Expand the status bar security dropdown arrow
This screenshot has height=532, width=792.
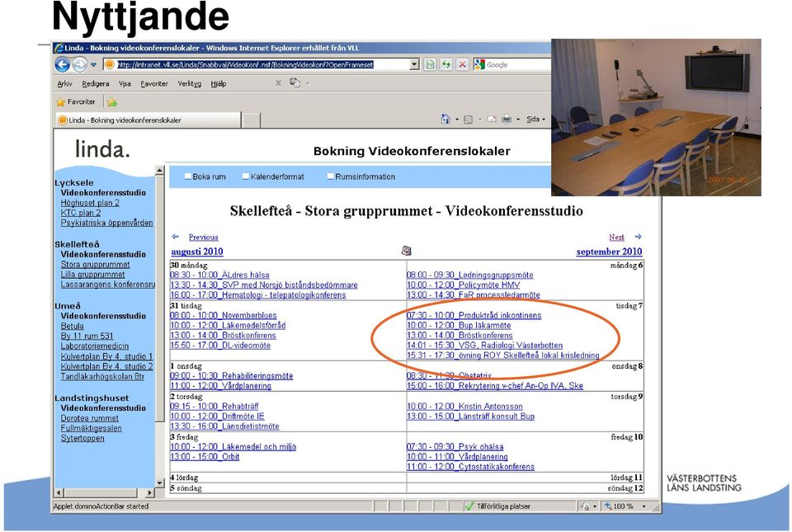coord(595,506)
